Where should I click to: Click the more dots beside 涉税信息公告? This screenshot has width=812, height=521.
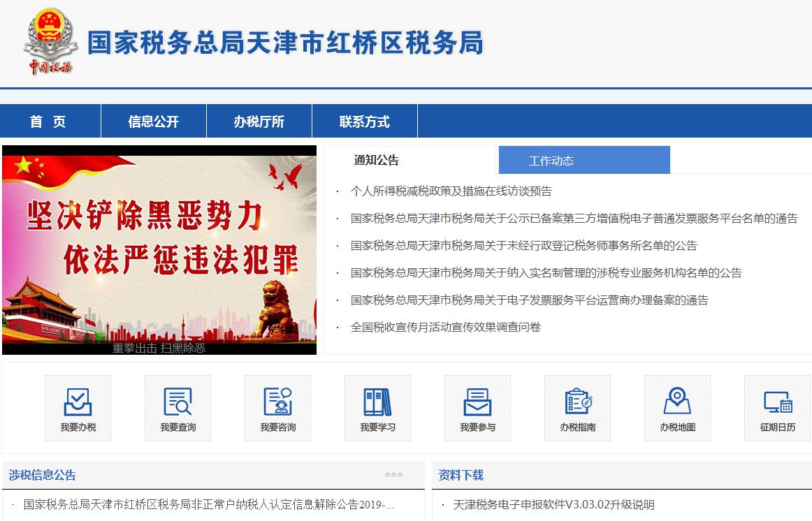click(393, 475)
